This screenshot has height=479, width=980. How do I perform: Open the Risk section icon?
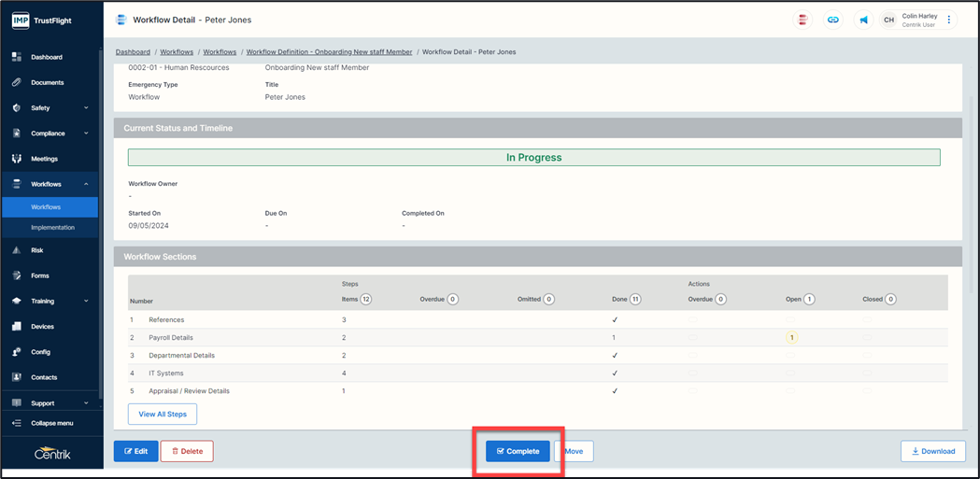(17, 250)
